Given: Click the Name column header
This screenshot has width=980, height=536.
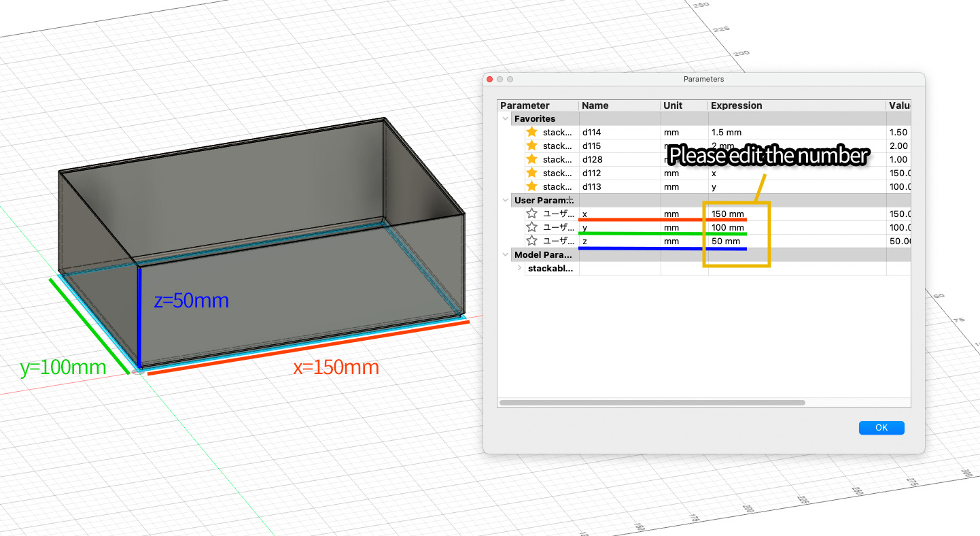Looking at the screenshot, I should [x=595, y=105].
